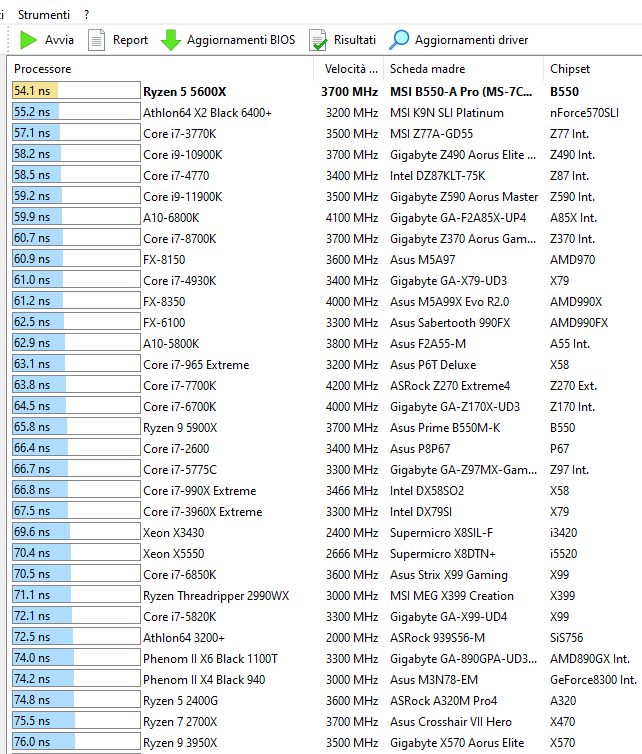Image resolution: width=642 pixels, height=754 pixels.
Task: Click the magnifier driver update icon
Action: pos(399,40)
